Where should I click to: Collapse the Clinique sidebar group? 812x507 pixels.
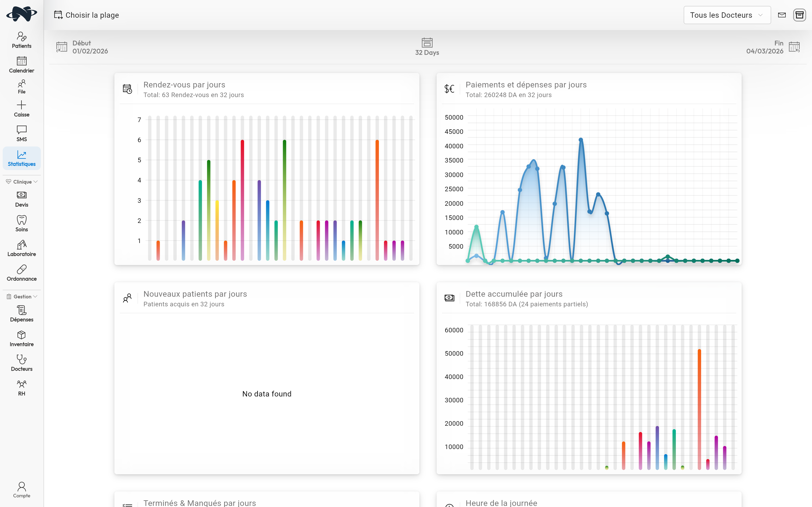point(21,182)
